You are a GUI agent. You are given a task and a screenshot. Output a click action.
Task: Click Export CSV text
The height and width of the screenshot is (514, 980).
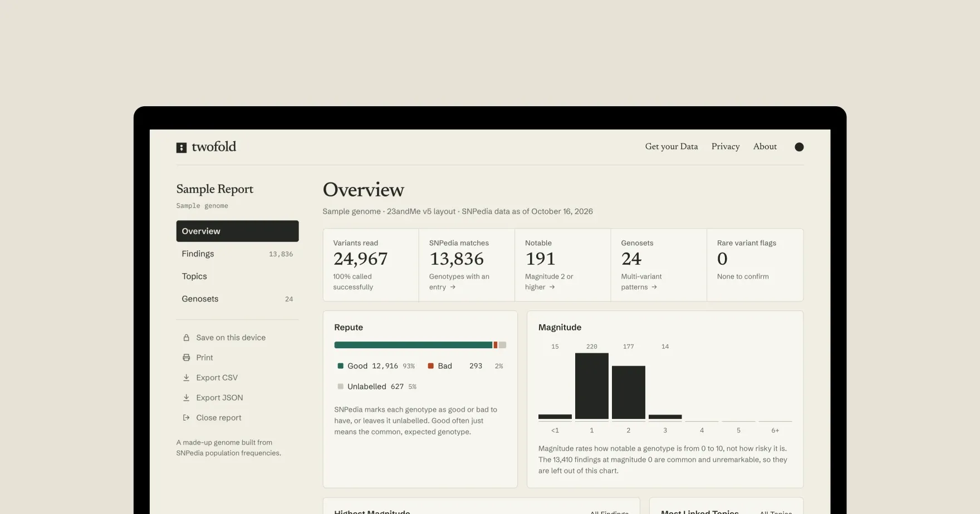coord(217,378)
